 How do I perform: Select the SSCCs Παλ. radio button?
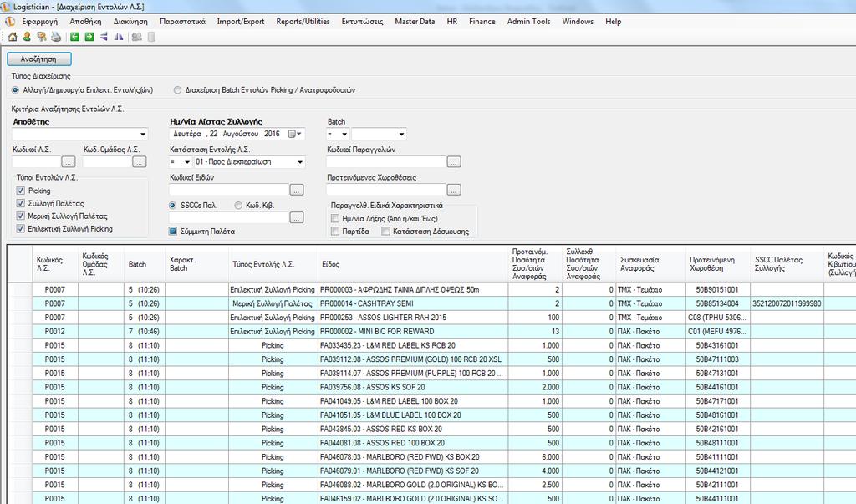[172, 206]
